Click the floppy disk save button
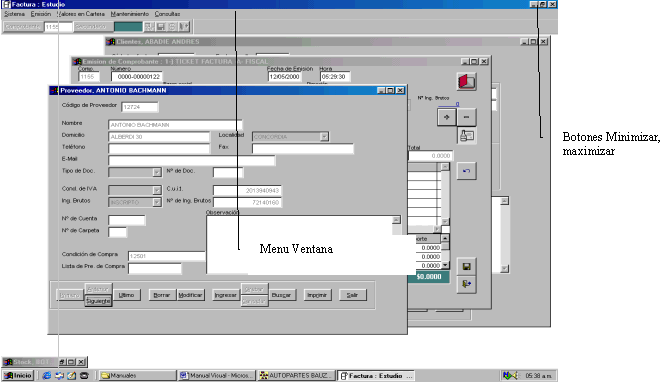The height and width of the screenshot is (382, 662). point(467,266)
